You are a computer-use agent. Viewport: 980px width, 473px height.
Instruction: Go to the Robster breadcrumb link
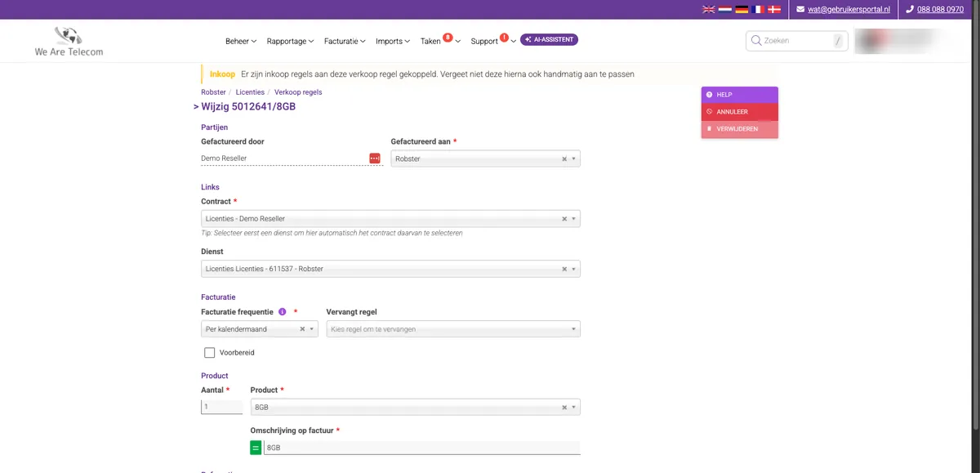[x=213, y=92]
